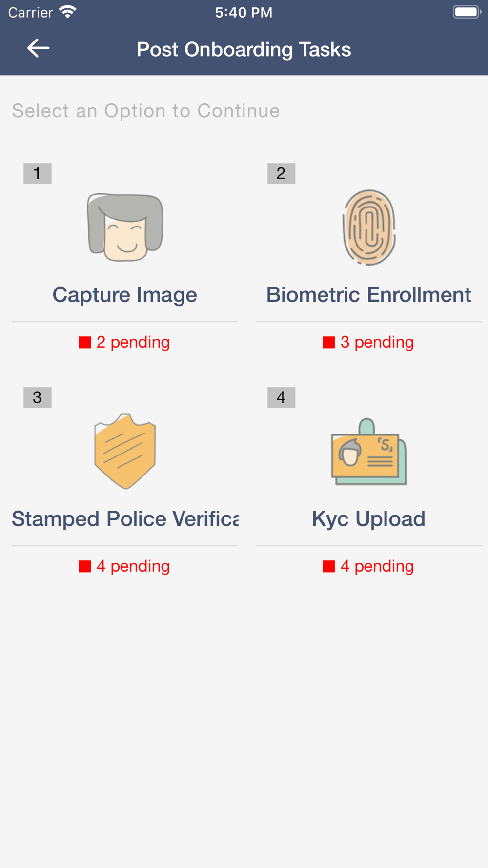Open Stamped Police Verification task label
This screenshot has height=868, width=488.
[125, 519]
